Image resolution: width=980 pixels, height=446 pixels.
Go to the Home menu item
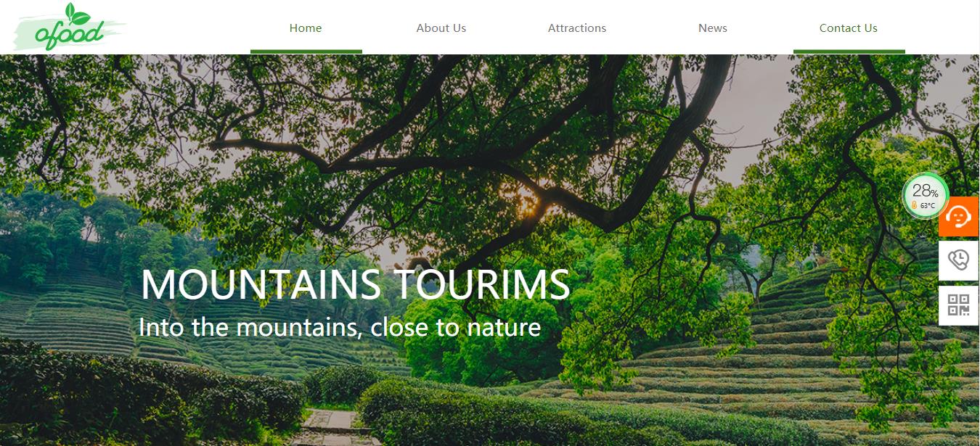click(306, 28)
